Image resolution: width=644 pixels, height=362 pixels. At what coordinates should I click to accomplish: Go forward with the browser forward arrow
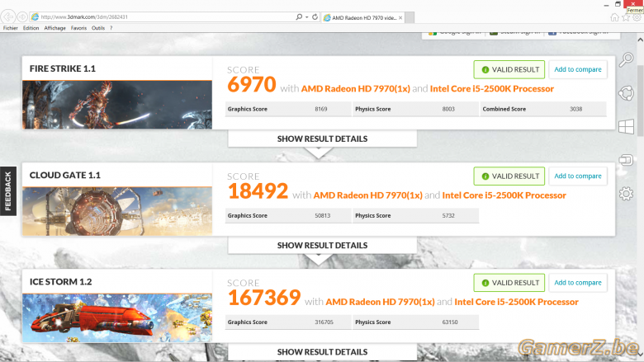22,16
